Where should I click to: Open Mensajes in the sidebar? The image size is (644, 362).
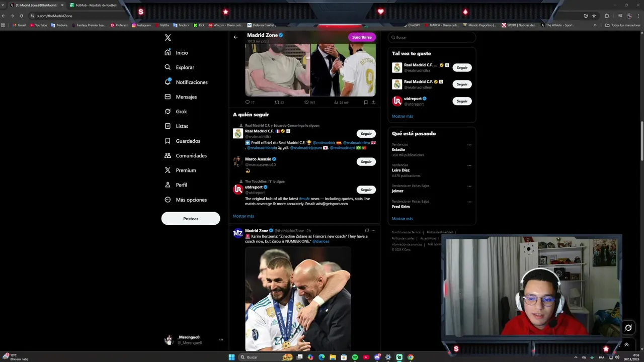(181, 97)
